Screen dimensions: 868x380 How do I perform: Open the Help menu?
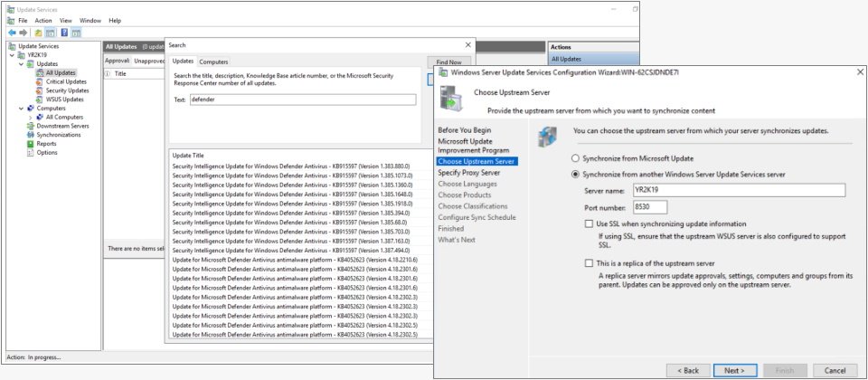click(x=115, y=21)
